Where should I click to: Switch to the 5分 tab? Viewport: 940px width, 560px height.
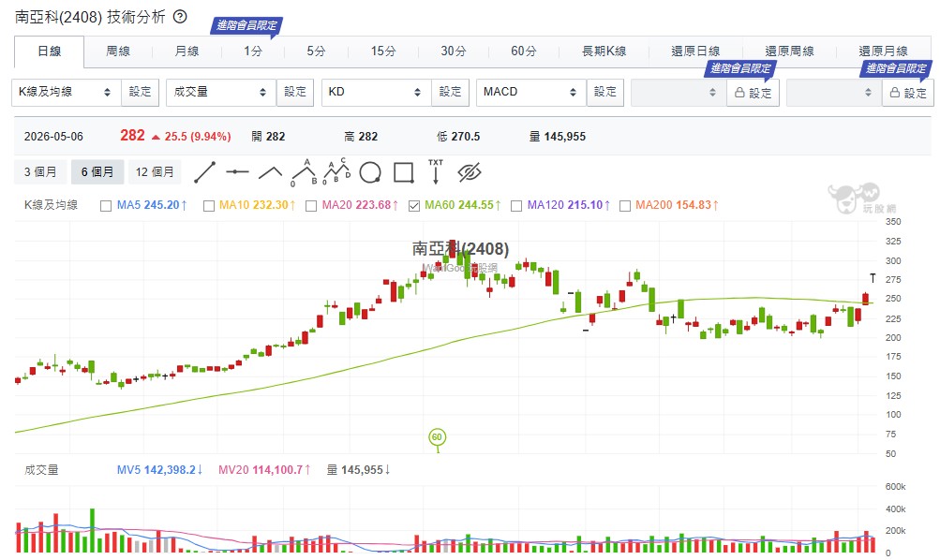tap(316, 52)
